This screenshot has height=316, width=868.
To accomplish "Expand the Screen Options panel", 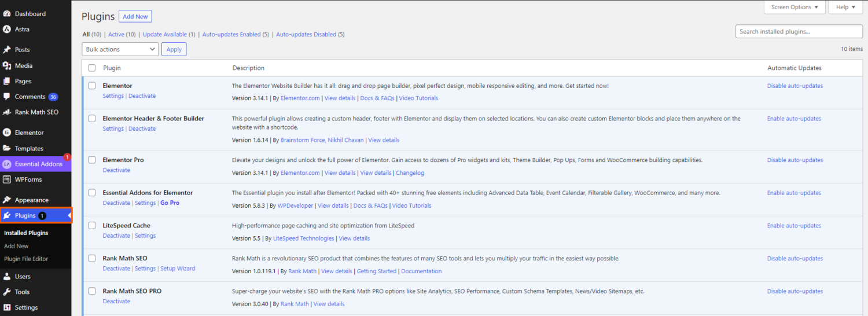I will tap(795, 7).
